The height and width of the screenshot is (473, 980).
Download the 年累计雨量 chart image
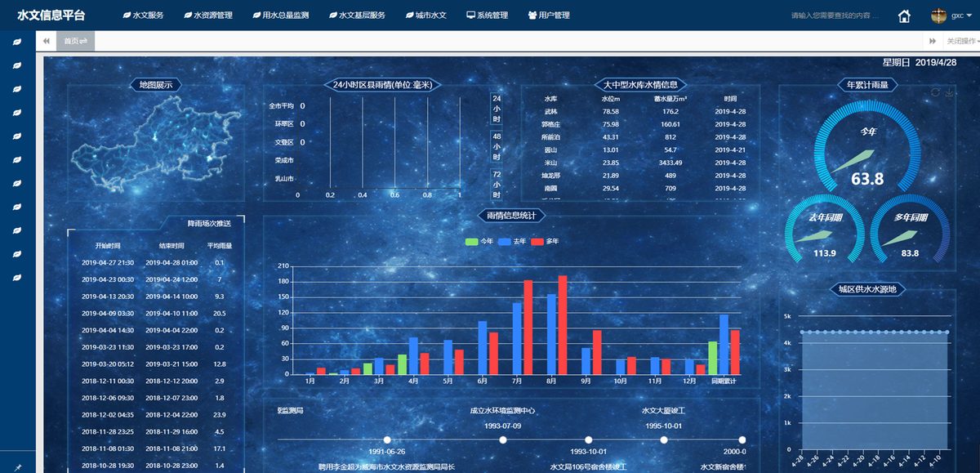point(949,92)
